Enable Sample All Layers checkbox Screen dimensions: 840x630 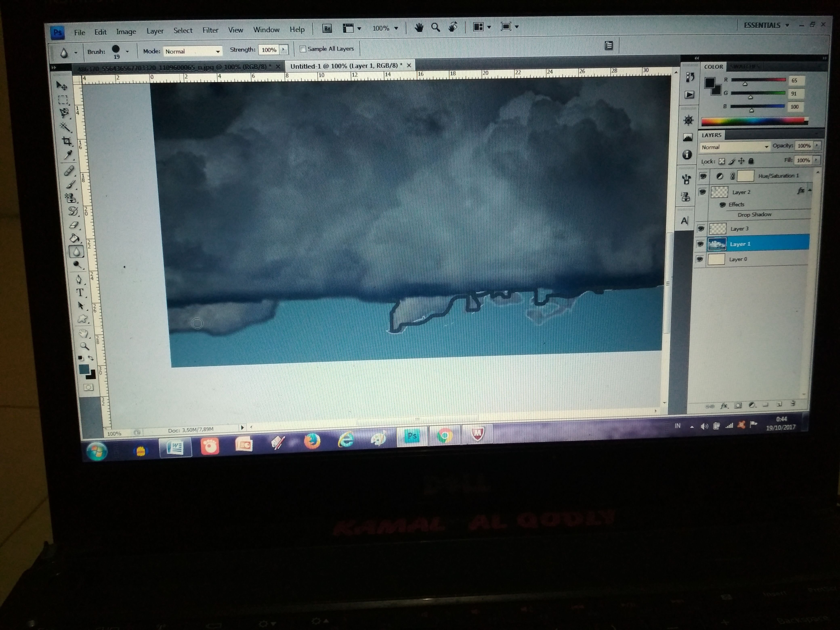pos(303,49)
